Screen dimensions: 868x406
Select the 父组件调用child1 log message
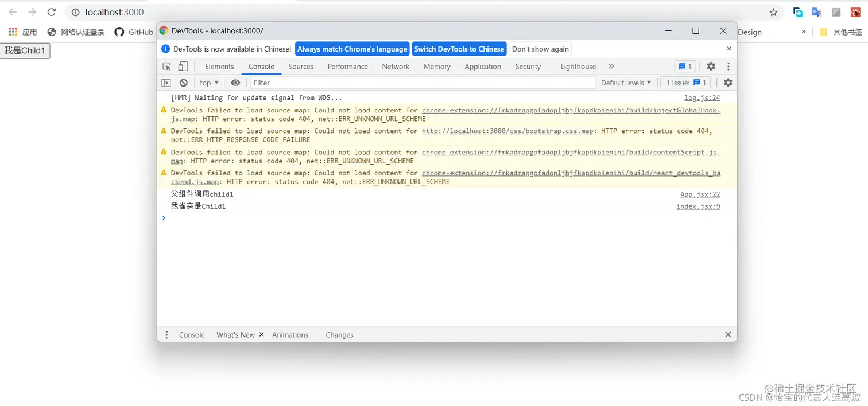[202, 194]
